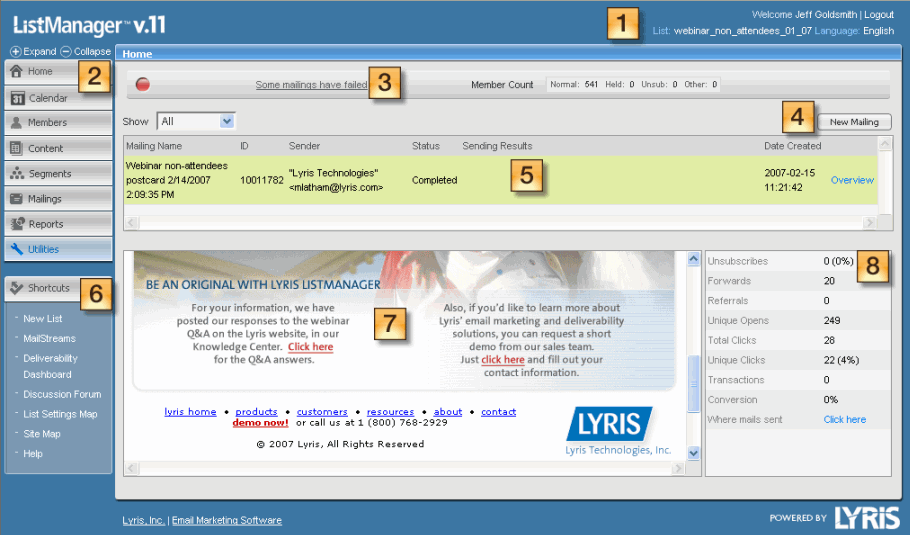Screen dimensions: 910x535
Task: Click 'demo now!' link in preview
Action: click(260, 422)
